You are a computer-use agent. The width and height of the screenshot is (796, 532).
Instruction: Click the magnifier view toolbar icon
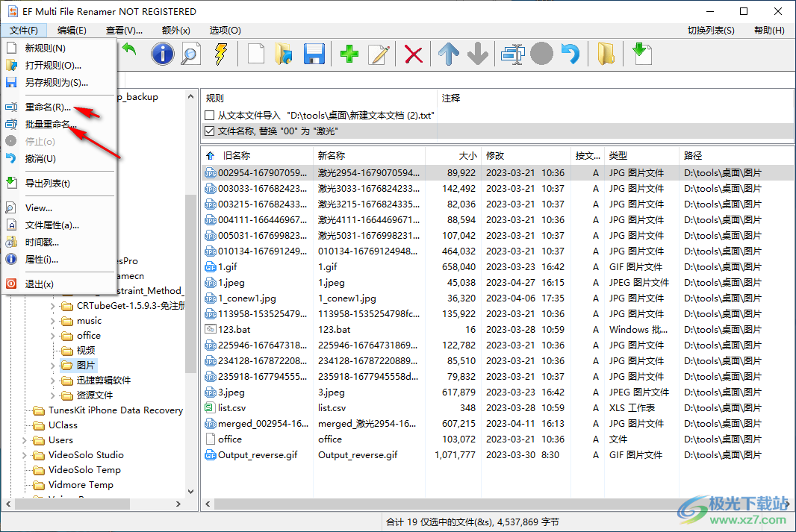click(x=191, y=54)
